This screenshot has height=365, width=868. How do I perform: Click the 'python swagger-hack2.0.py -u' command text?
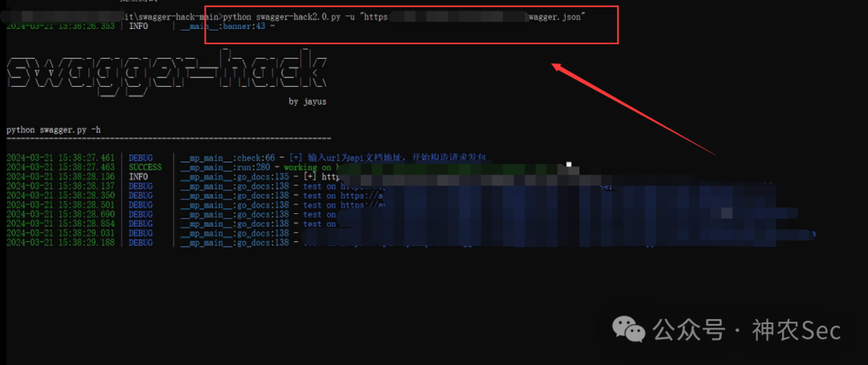tap(289, 17)
